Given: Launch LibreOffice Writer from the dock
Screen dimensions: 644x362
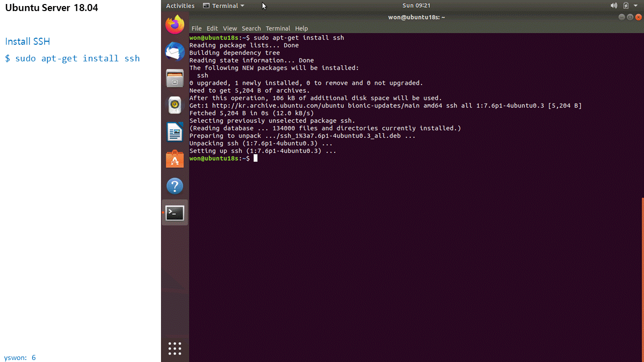Looking at the screenshot, I should [x=175, y=132].
